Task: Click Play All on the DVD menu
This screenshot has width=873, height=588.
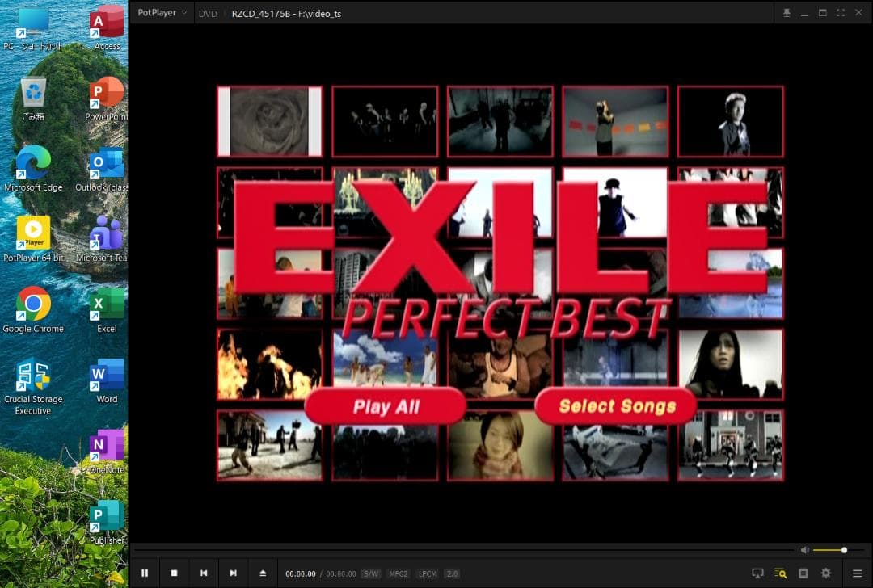Action: pyautogui.click(x=386, y=406)
